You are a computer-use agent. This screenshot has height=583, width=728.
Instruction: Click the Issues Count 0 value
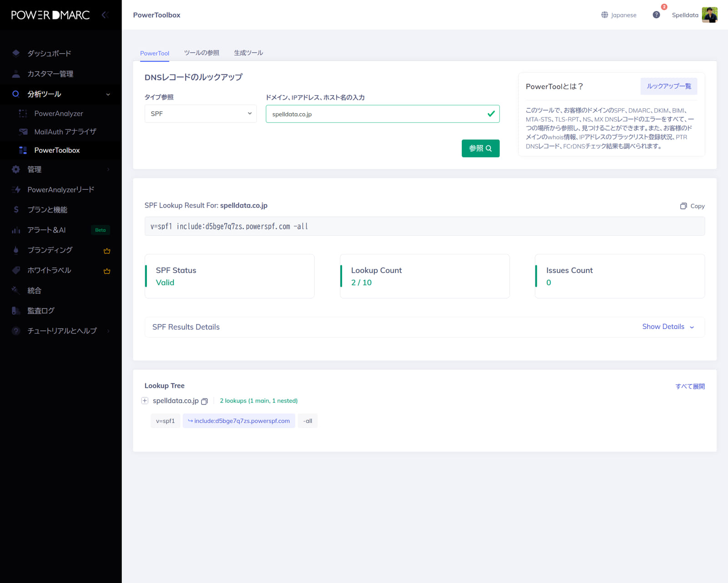549,283
